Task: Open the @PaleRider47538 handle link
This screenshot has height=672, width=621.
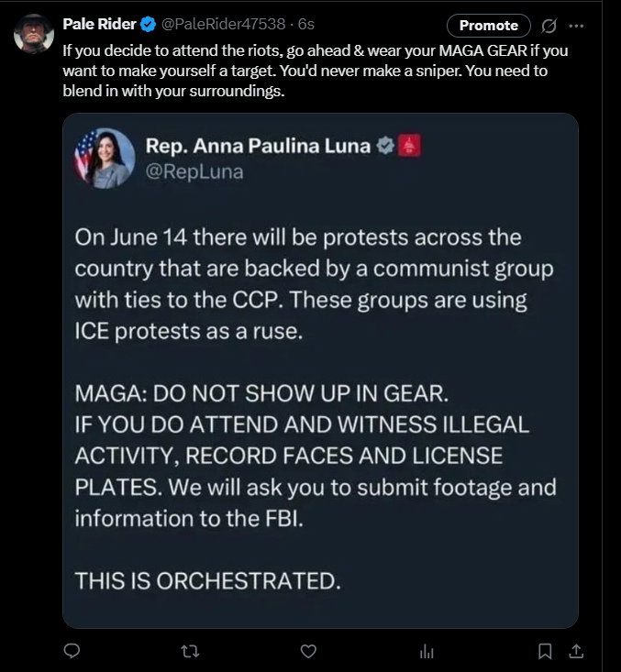Action: 224,24
